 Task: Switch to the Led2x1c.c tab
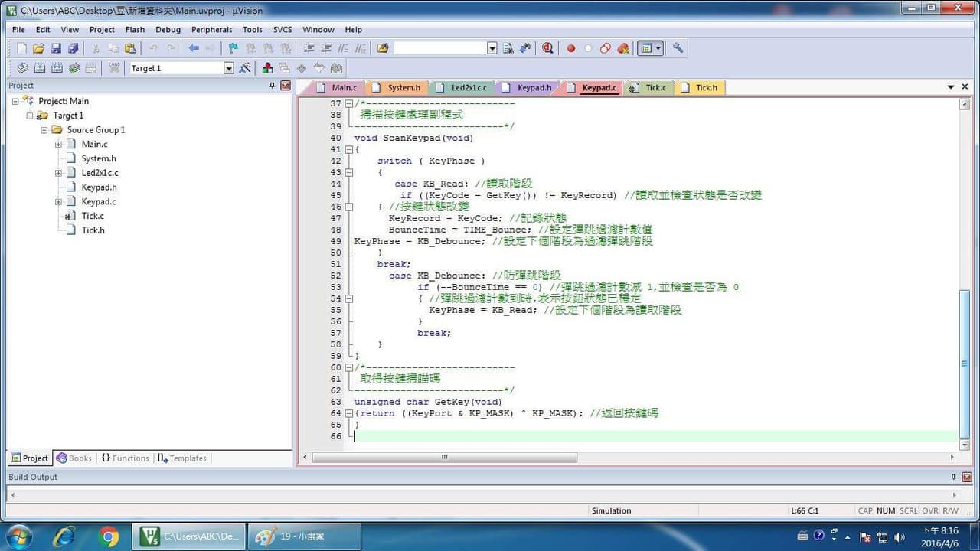462,87
